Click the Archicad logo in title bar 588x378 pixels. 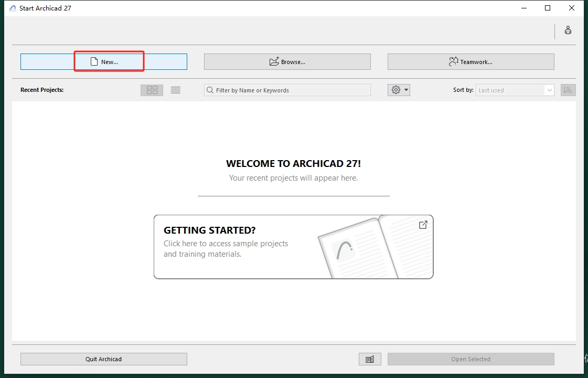coord(13,8)
